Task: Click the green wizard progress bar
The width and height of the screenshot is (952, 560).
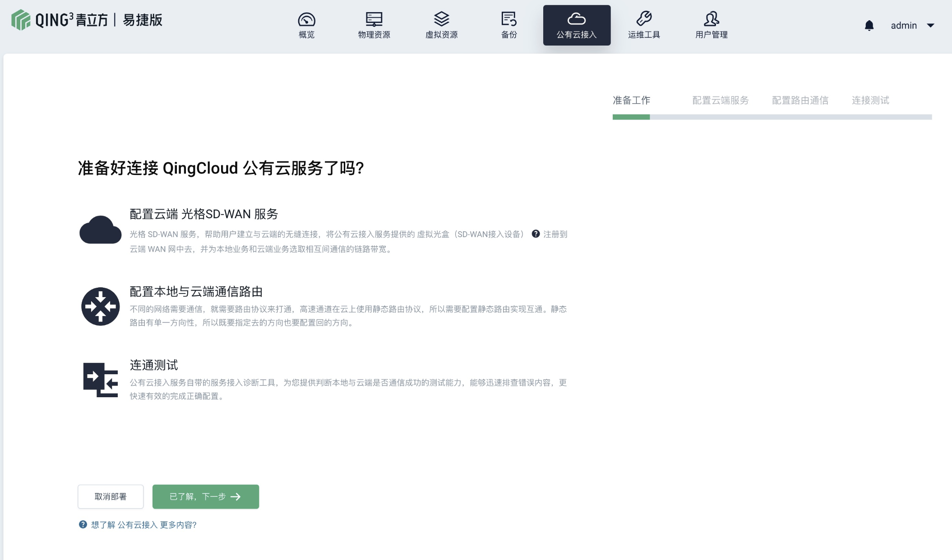Action: pos(631,117)
